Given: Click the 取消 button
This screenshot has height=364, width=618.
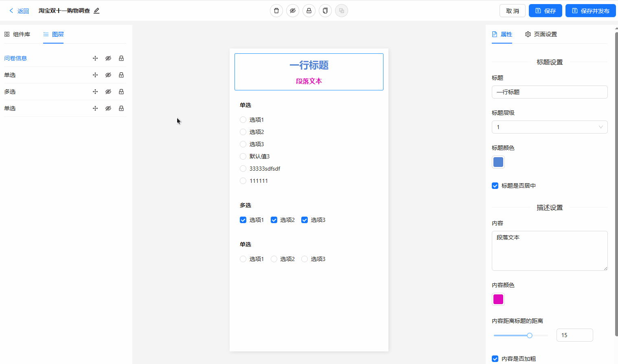Looking at the screenshot, I should click(513, 11).
